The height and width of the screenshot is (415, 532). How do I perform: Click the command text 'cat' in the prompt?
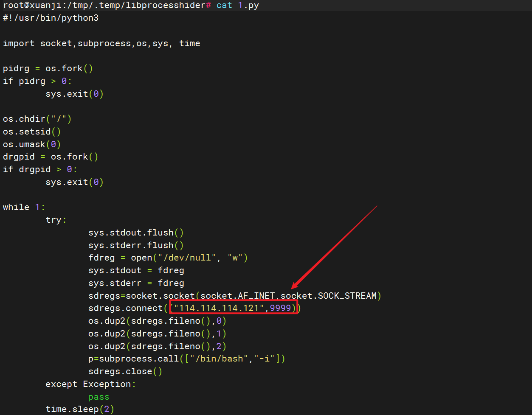(224, 6)
